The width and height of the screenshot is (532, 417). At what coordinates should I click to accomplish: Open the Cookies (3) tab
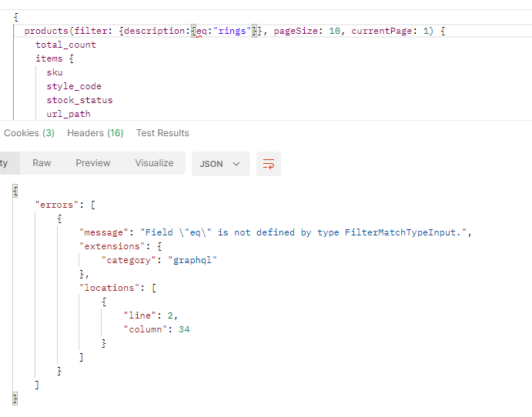pyautogui.click(x=29, y=133)
